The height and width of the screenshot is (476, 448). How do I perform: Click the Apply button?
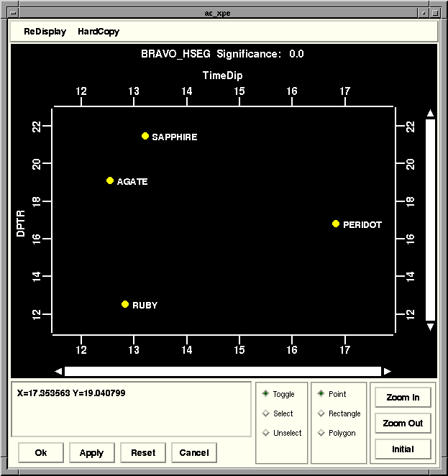coord(91,453)
